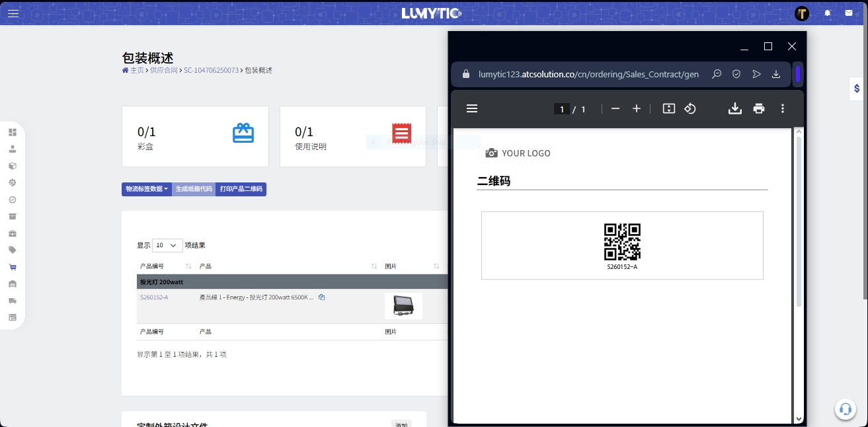Open the notifications bell

tap(827, 13)
